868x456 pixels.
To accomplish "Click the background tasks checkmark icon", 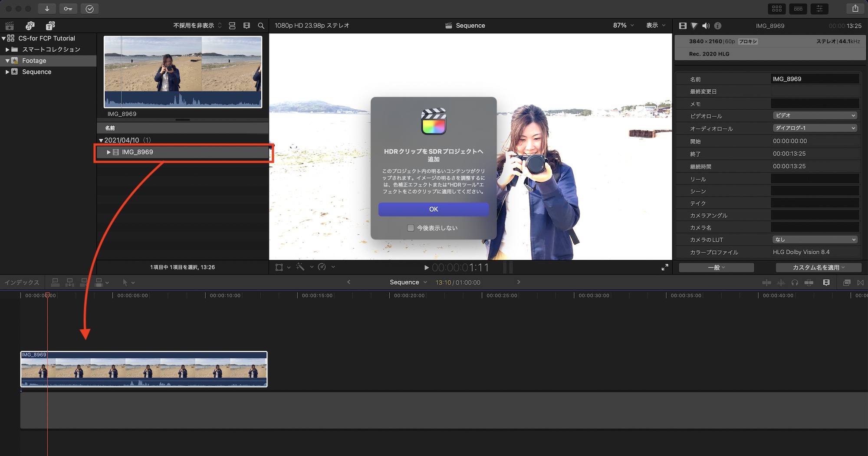I will [x=90, y=9].
